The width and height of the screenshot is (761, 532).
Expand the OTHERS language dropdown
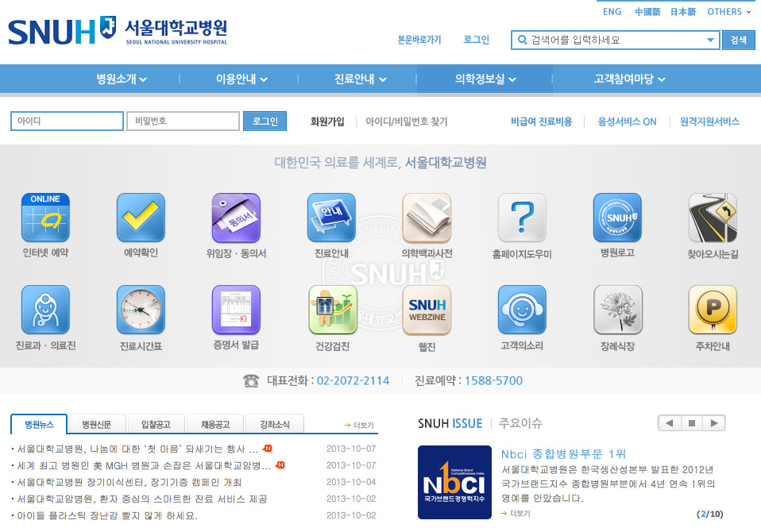pyautogui.click(x=728, y=12)
